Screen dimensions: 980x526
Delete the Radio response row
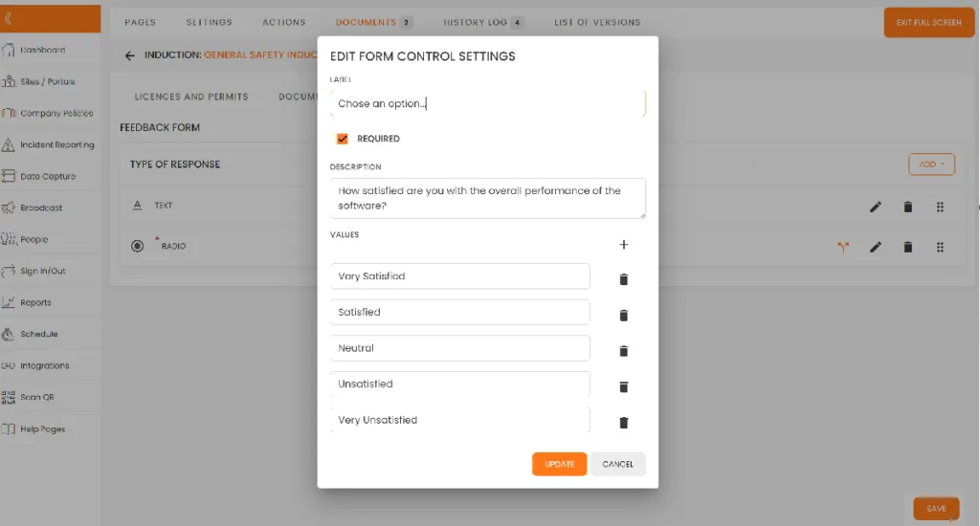click(907, 247)
